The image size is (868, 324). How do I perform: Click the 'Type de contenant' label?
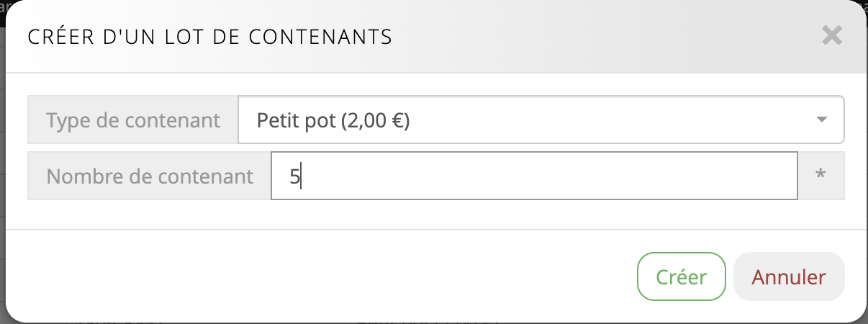133,120
